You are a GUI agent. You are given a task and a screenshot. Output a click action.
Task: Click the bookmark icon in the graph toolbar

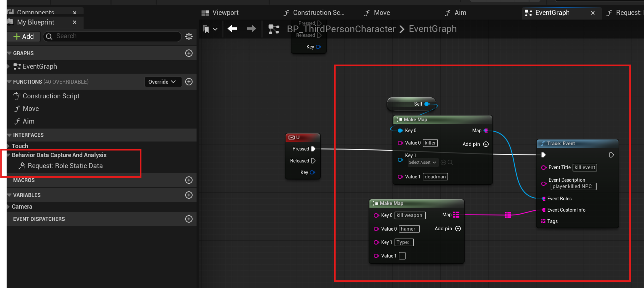point(206,29)
